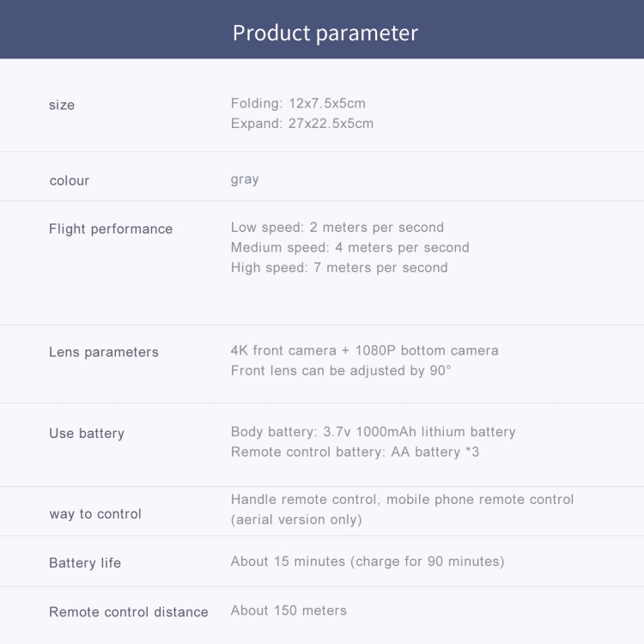Select the colour row label
644x644 pixels.
pyautogui.click(x=70, y=180)
